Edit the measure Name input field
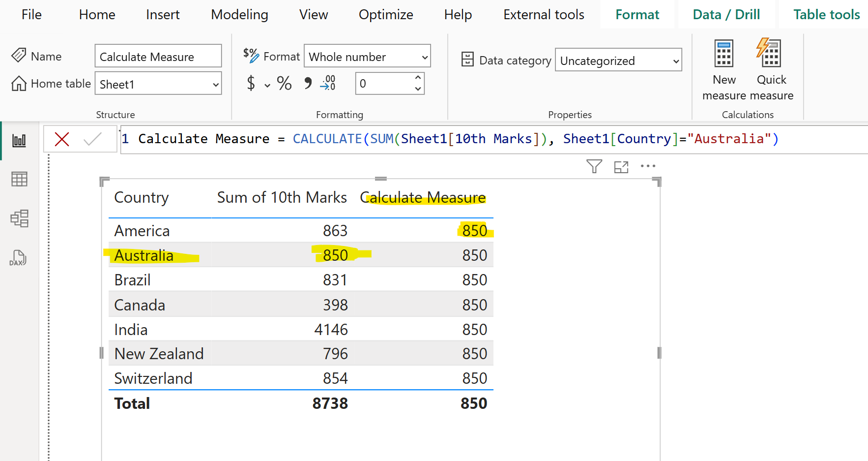Image resolution: width=868 pixels, height=461 pixels. click(158, 56)
